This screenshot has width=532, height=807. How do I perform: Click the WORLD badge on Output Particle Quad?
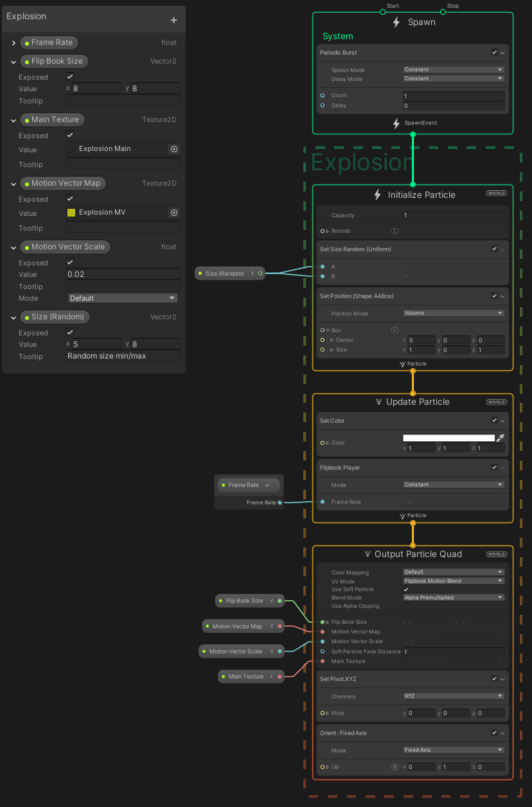pos(496,554)
